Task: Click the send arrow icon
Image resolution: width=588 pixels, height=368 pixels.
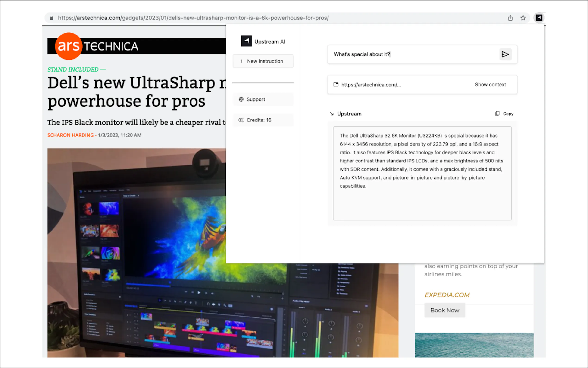Action: [x=505, y=54]
